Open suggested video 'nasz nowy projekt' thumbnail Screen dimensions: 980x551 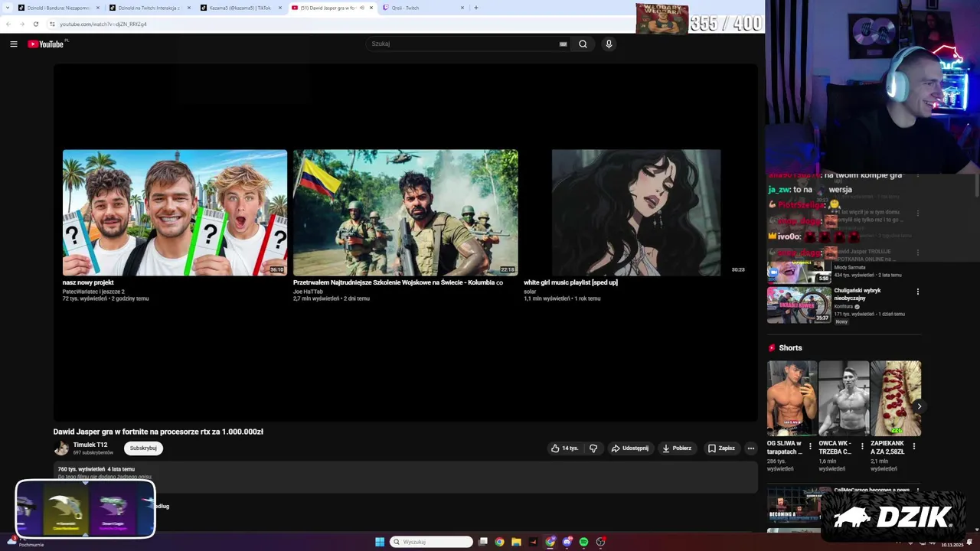(x=175, y=213)
